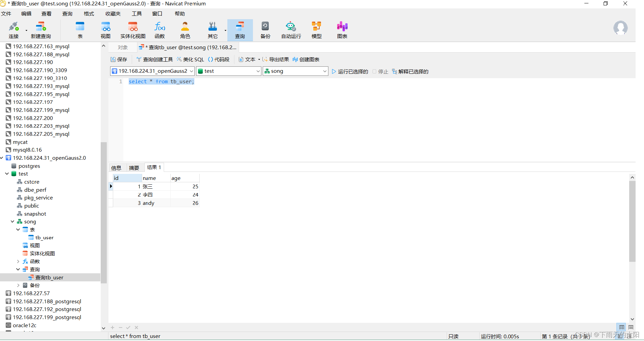Open the Model (模型) toolbar icon
644x341 pixels.
(317, 30)
